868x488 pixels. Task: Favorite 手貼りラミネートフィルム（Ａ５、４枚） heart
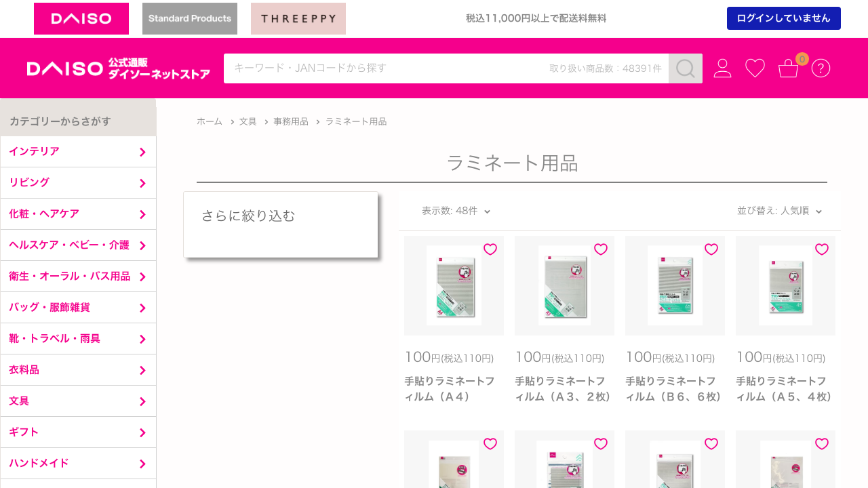(822, 249)
